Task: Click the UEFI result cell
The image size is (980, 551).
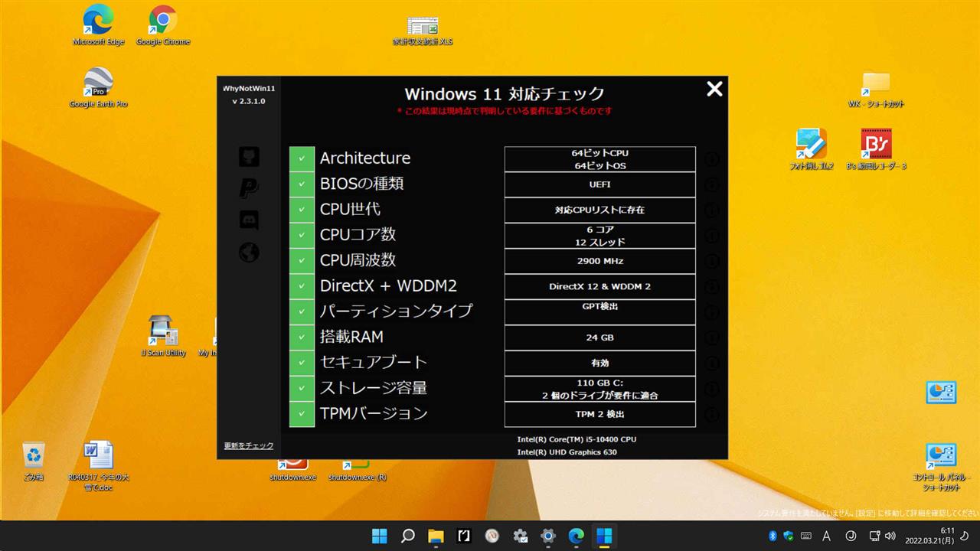Action: click(600, 184)
